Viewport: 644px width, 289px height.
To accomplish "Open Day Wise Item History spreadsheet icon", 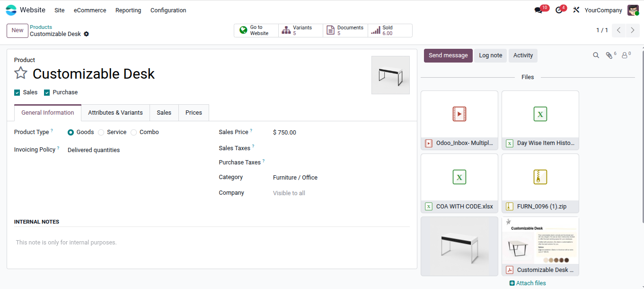I will (x=540, y=114).
